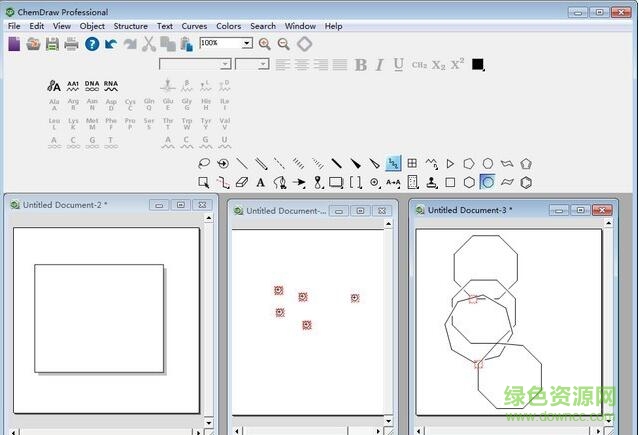This screenshot has width=639, height=435.
Task: Open the File menu
Action: tap(14, 26)
